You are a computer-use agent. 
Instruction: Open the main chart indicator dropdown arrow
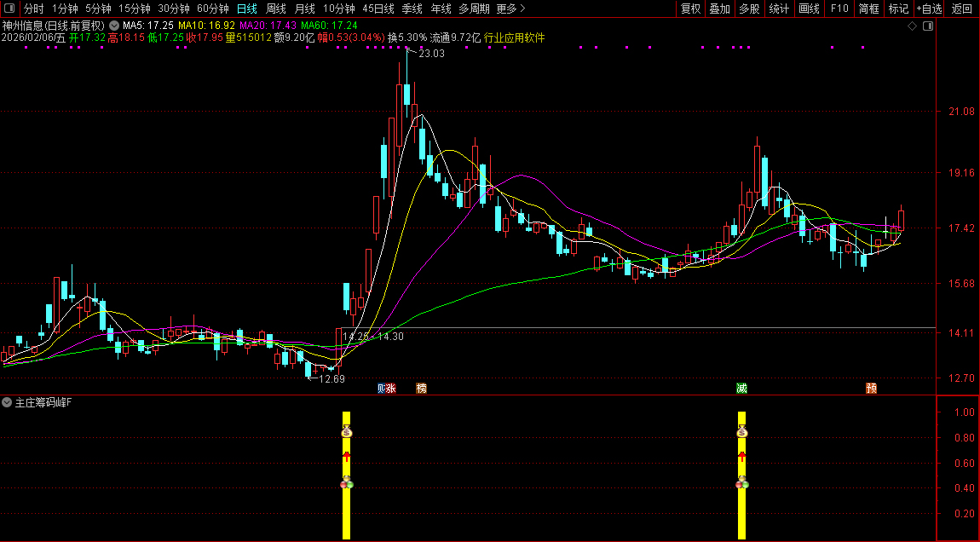(x=113, y=26)
